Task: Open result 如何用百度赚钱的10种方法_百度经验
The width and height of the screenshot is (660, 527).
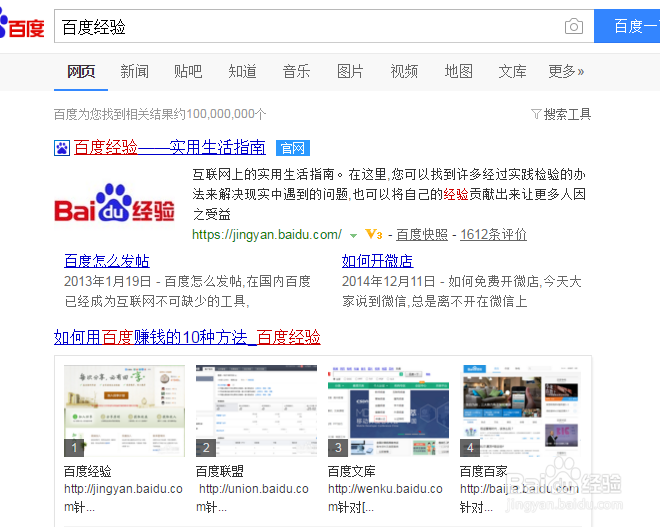Action: click(x=187, y=337)
